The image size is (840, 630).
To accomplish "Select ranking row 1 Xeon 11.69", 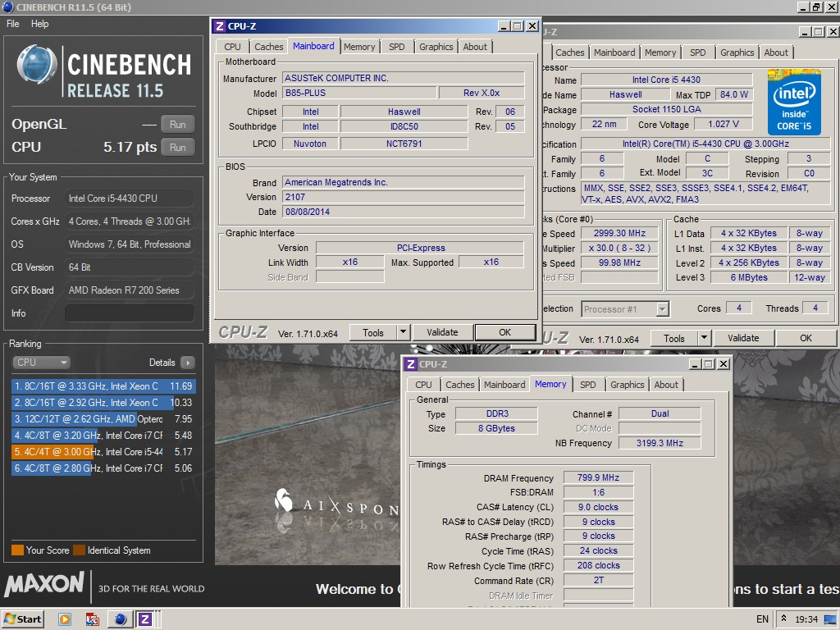I will point(103,386).
